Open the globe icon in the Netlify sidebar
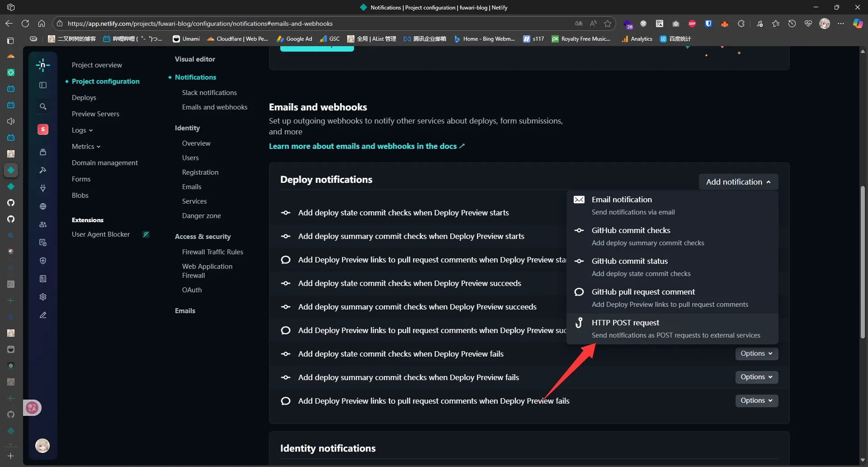Image resolution: width=868 pixels, height=467 pixels. click(43, 206)
